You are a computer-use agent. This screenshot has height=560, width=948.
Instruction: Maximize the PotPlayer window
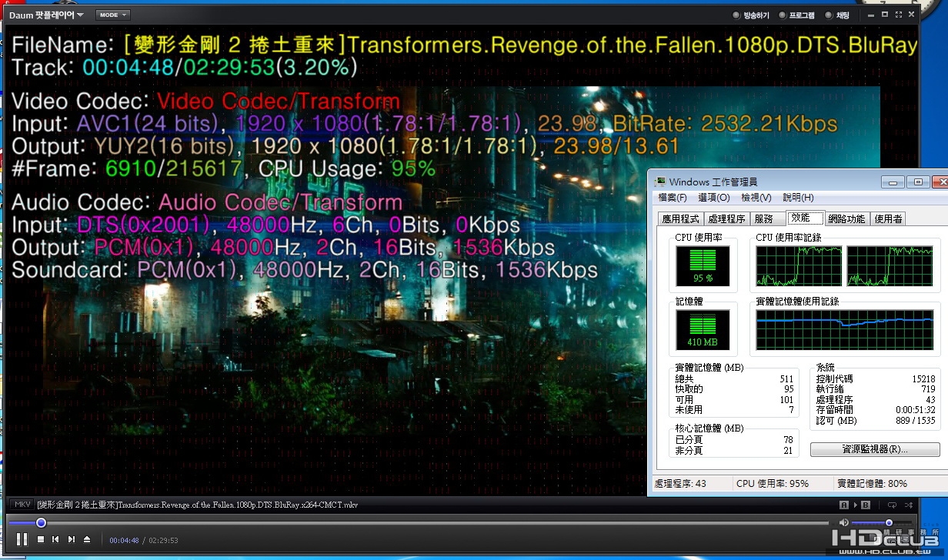click(x=886, y=15)
